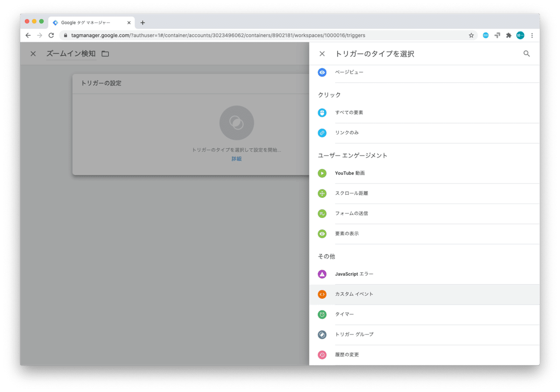Image resolution: width=560 pixels, height=392 pixels.
Task: Open the 詳細 link
Action: [237, 159]
